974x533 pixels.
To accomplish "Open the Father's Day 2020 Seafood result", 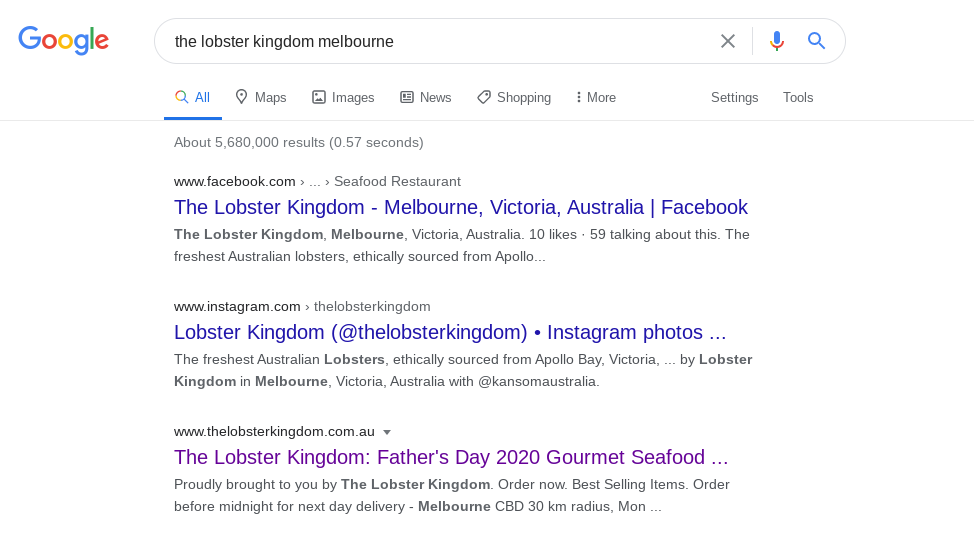I will pos(451,457).
